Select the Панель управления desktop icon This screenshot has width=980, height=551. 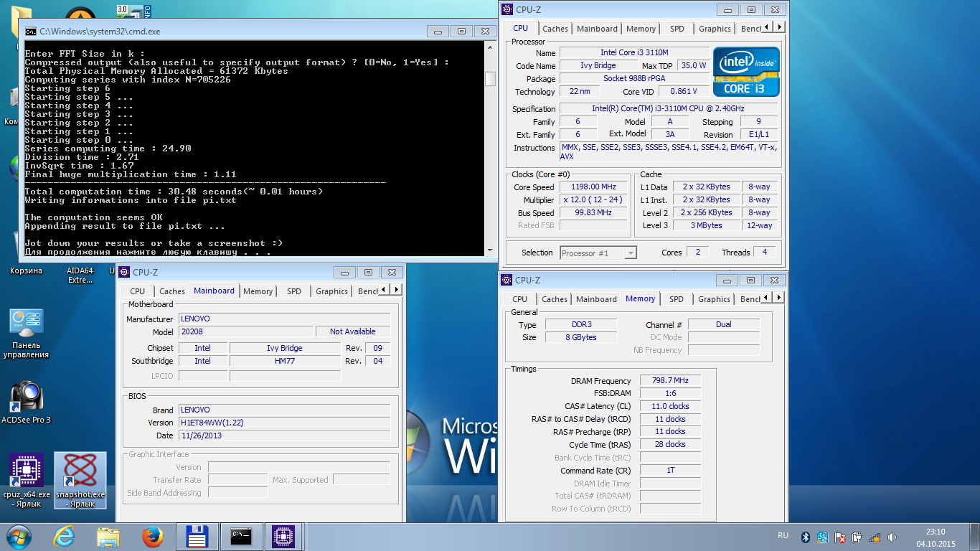coord(27,334)
